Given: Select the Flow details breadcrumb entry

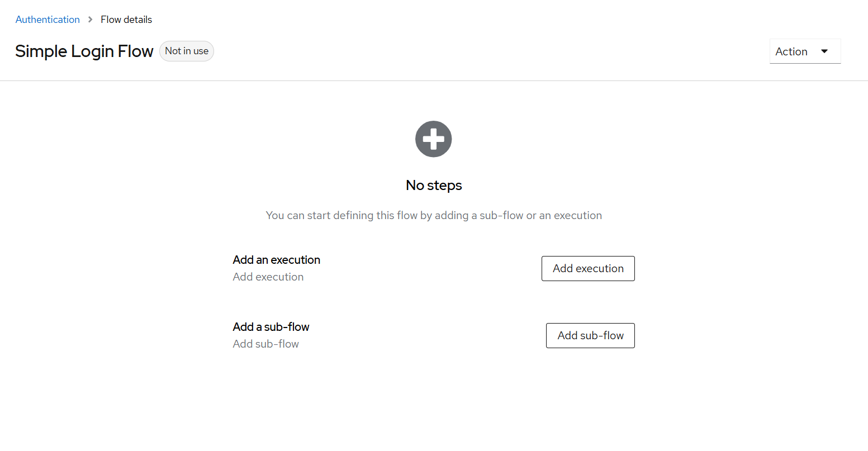Looking at the screenshot, I should tap(126, 19).
